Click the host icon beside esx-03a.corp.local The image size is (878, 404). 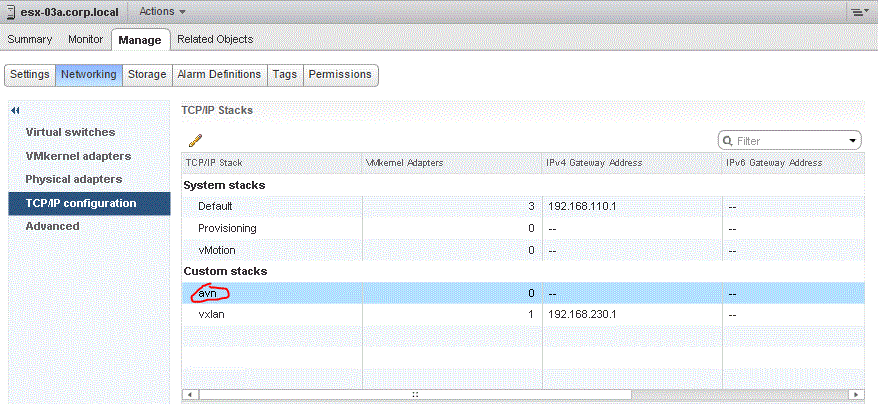11,11
